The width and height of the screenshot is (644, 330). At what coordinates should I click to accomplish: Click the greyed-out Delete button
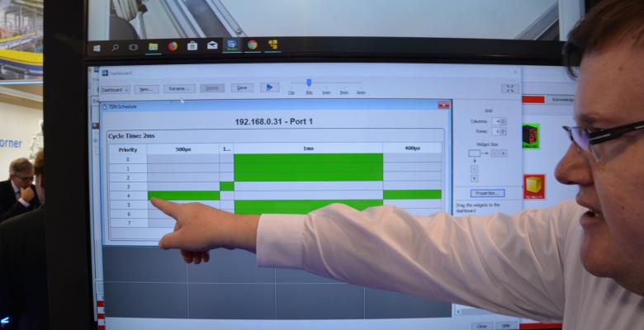pyautogui.click(x=212, y=88)
